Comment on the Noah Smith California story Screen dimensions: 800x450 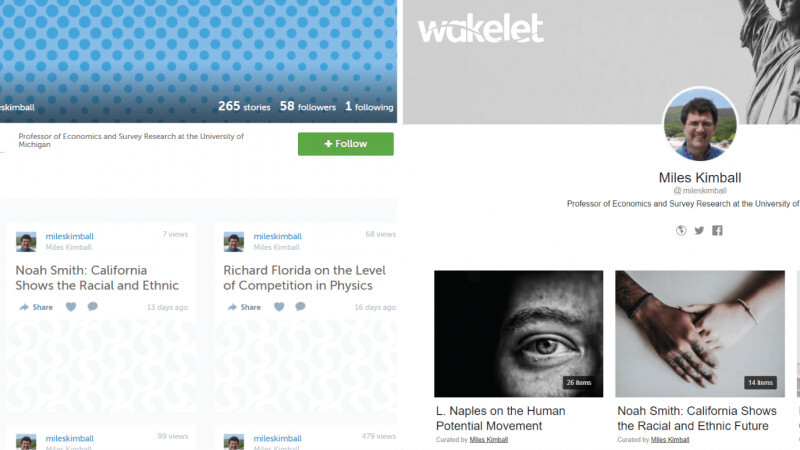(x=92, y=307)
